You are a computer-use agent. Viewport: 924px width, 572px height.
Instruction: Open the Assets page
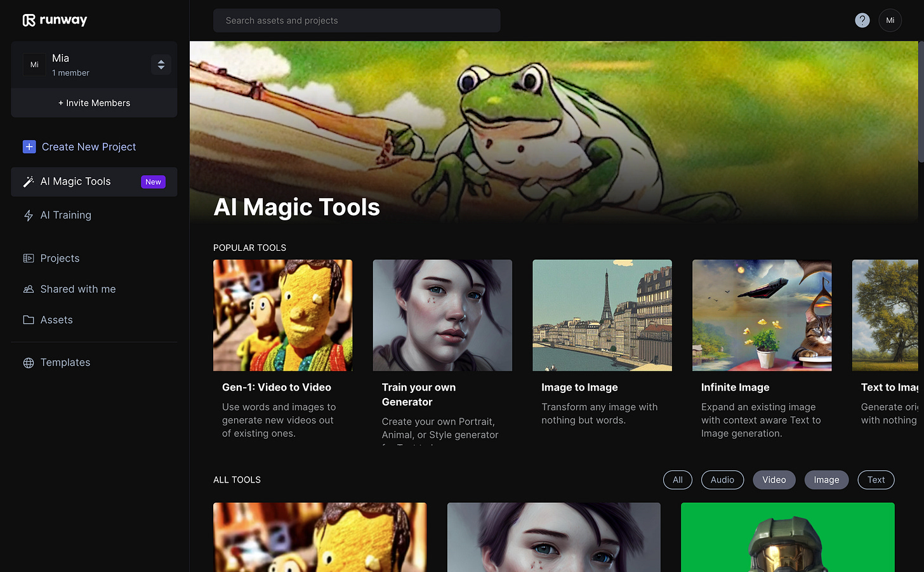(x=56, y=320)
